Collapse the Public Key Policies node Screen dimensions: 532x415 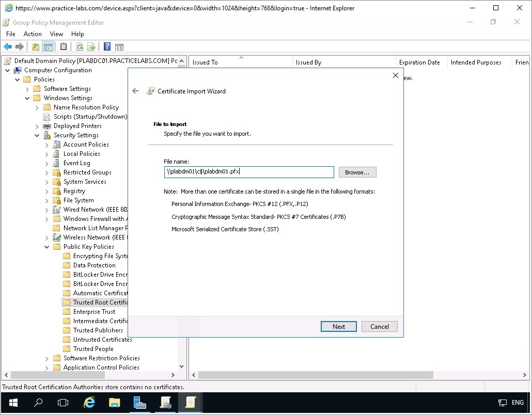(x=47, y=247)
